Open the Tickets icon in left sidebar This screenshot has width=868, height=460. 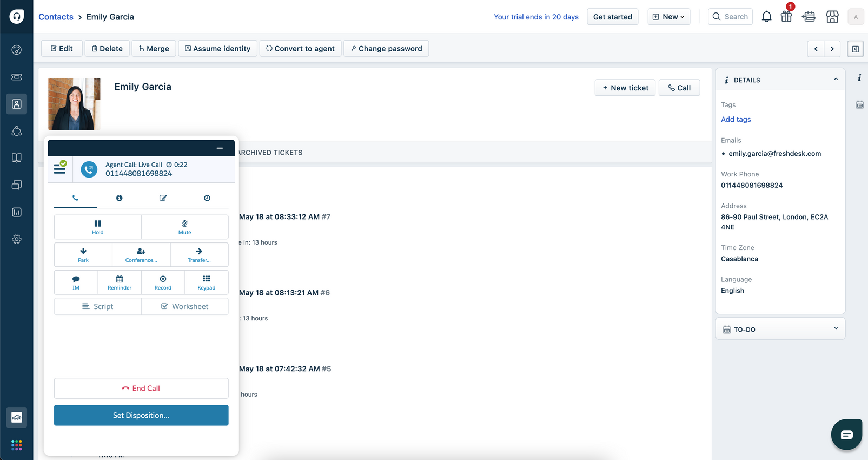(x=17, y=77)
